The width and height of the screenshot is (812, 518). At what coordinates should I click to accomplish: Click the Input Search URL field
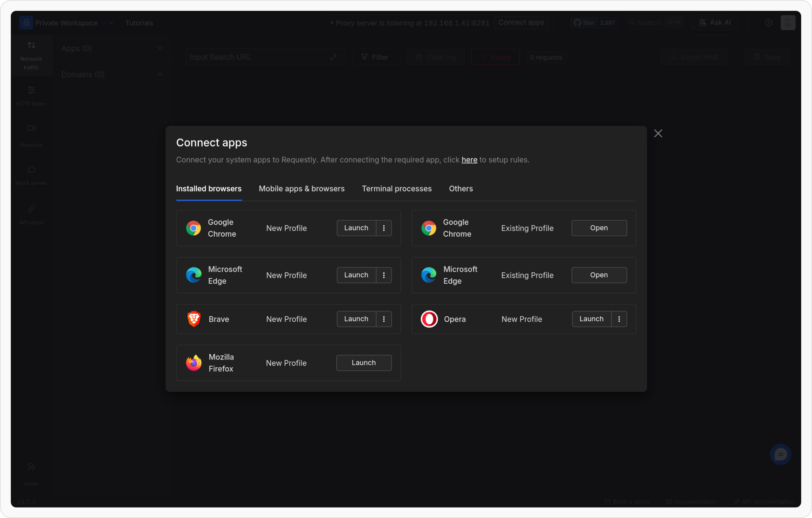[x=257, y=57]
